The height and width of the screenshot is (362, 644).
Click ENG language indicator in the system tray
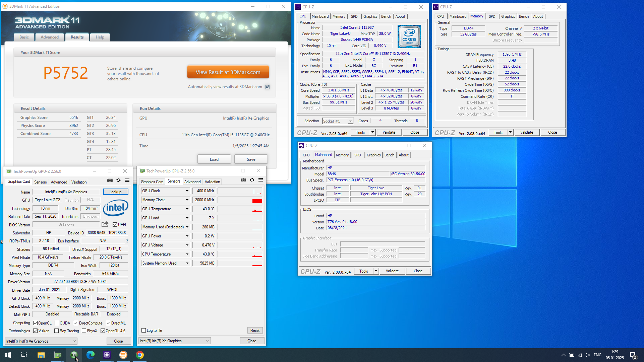[597, 355]
